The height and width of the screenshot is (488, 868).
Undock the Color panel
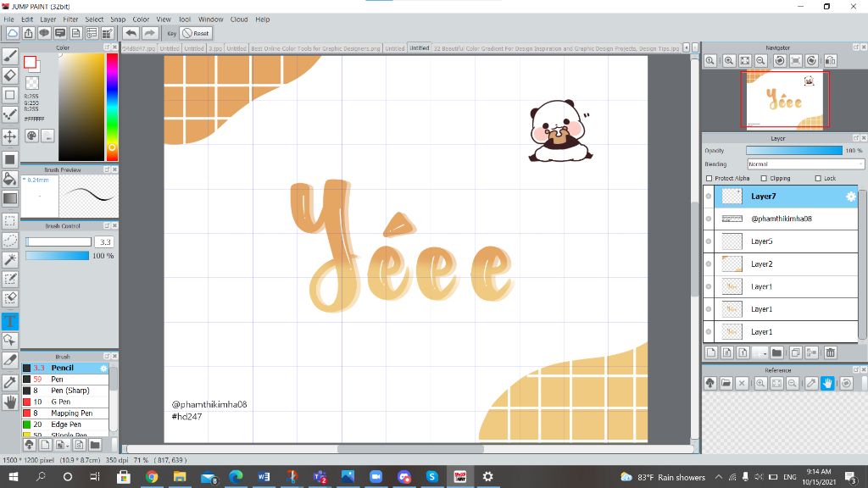(x=107, y=47)
